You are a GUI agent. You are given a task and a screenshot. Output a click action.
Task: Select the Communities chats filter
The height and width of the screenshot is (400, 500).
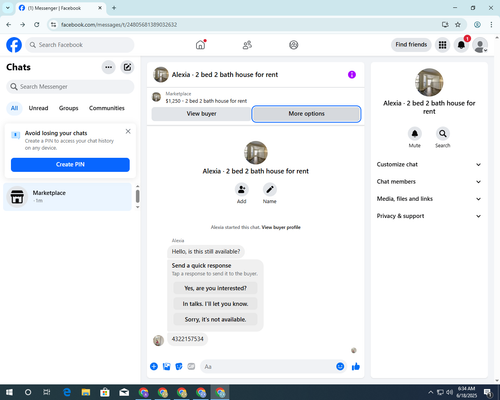click(x=107, y=108)
